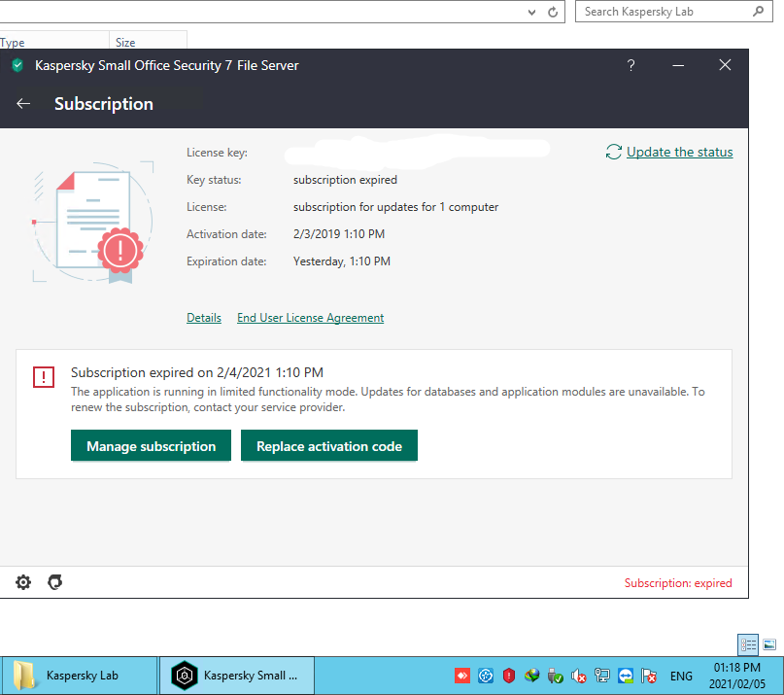
Task: Click the search magnifier in Explorer
Action: tap(758, 11)
